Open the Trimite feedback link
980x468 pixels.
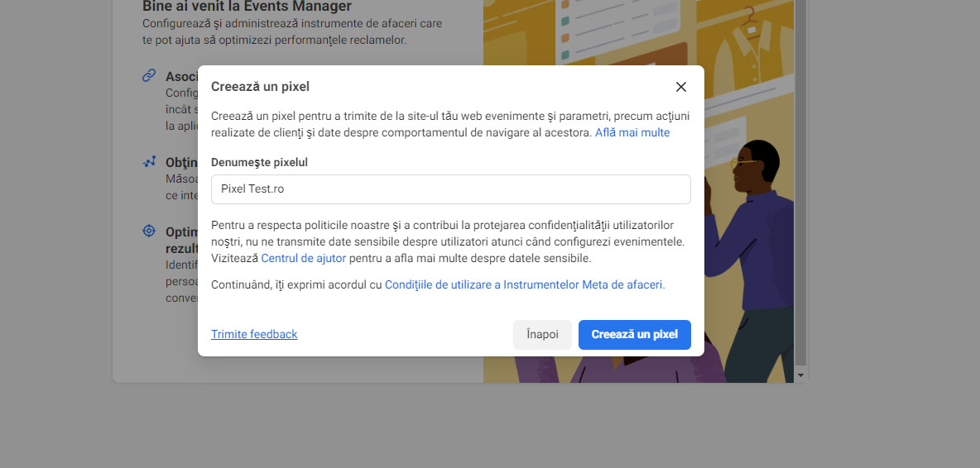(x=254, y=335)
